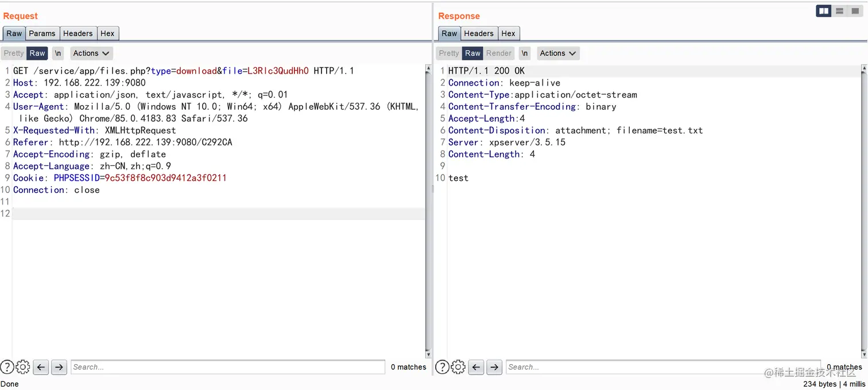The image size is (868, 390).
Task: Toggle non-printable \n characters in Request
Action: [x=58, y=53]
